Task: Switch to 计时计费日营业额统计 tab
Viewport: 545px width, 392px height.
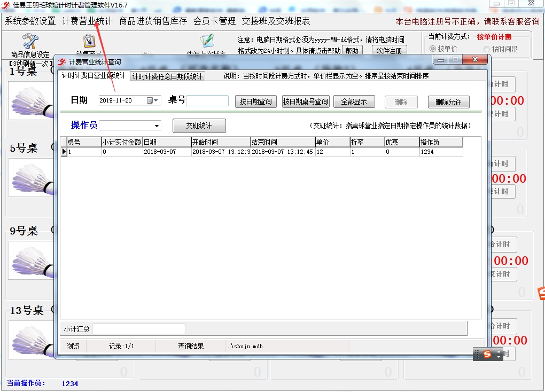Action: click(x=94, y=75)
